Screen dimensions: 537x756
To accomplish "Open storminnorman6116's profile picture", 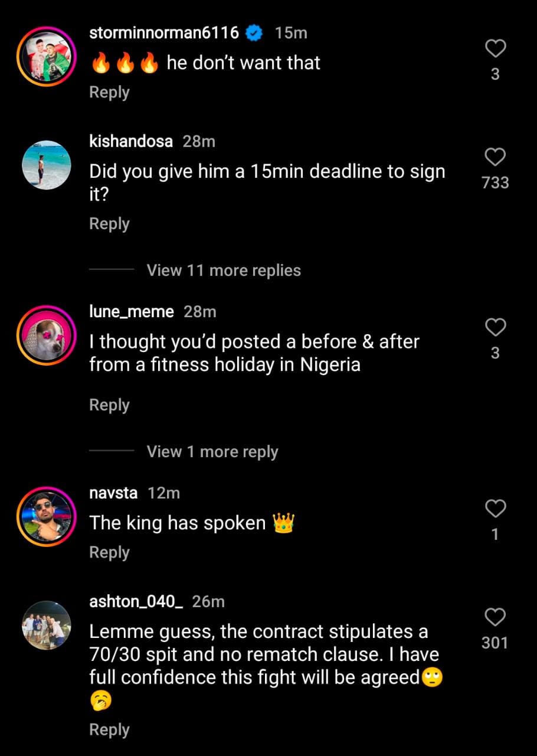I will pyautogui.click(x=46, y=57).
